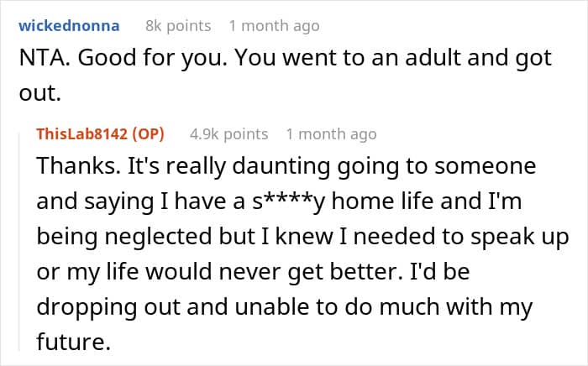Open wickednonna's comment timestamp permalink
Screen dimensions: 588x366
274,26
